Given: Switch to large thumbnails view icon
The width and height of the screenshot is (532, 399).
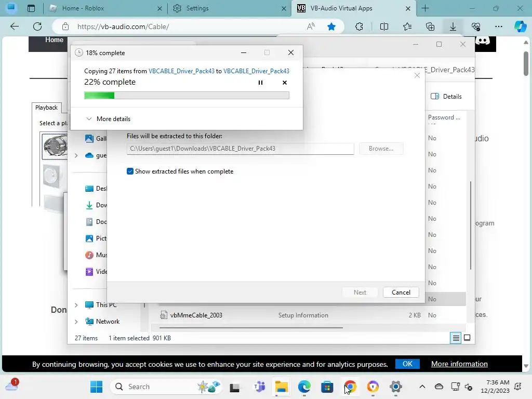Looking at the screenshot, I should [x=467, y=338].
